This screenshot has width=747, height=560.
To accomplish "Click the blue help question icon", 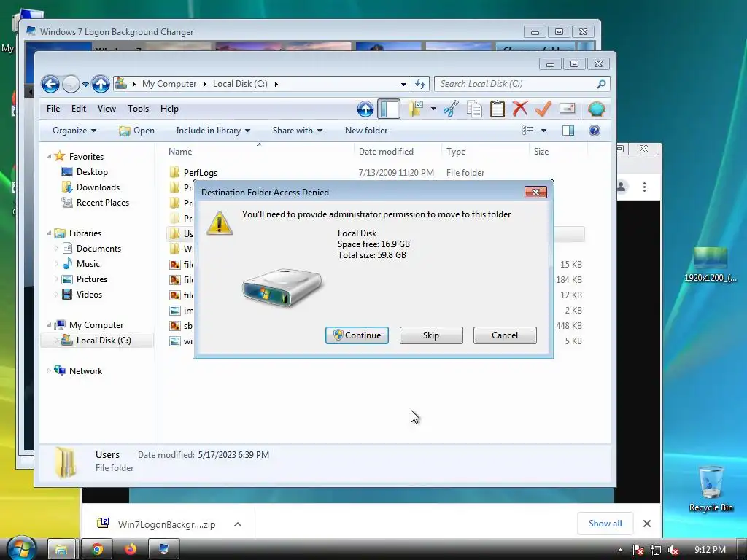I will coord(594,131).
